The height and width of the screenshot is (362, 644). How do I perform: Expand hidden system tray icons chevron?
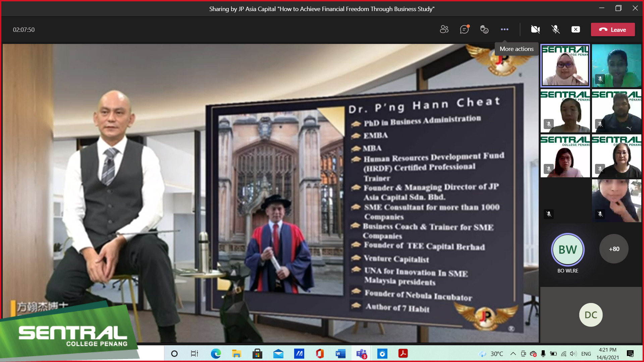(x=513, y=354)
